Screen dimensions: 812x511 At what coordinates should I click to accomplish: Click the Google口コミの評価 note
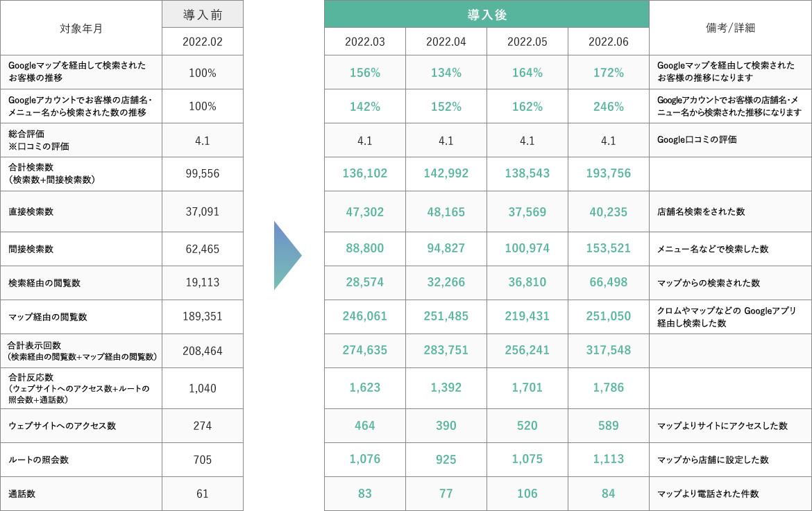pos(697,139)
